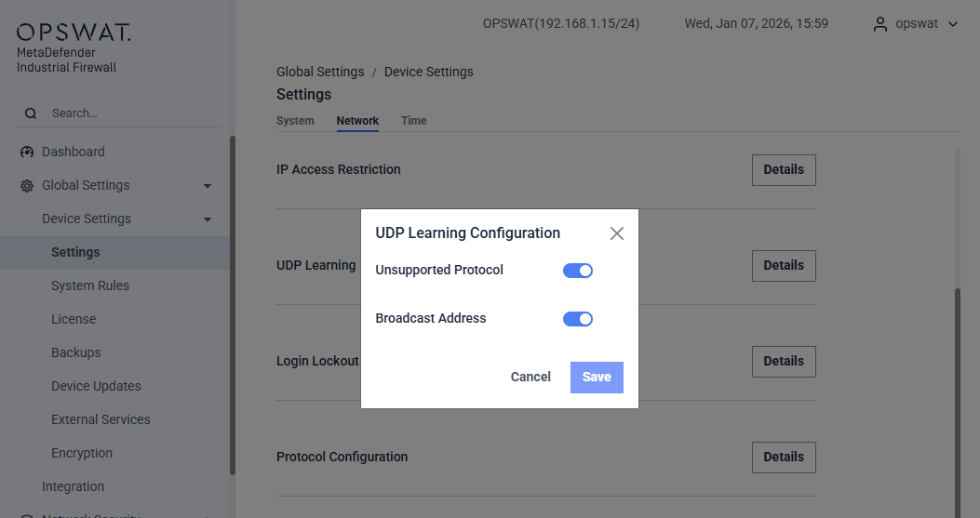Switch to the Time tab
The image size is (980, 518).
tap(413, 121)
